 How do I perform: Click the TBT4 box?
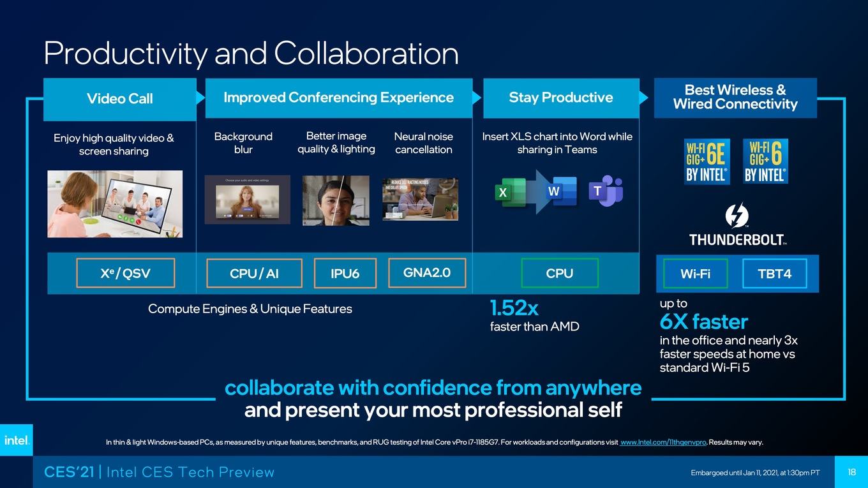pyautogui.click(x=775, y=274)
